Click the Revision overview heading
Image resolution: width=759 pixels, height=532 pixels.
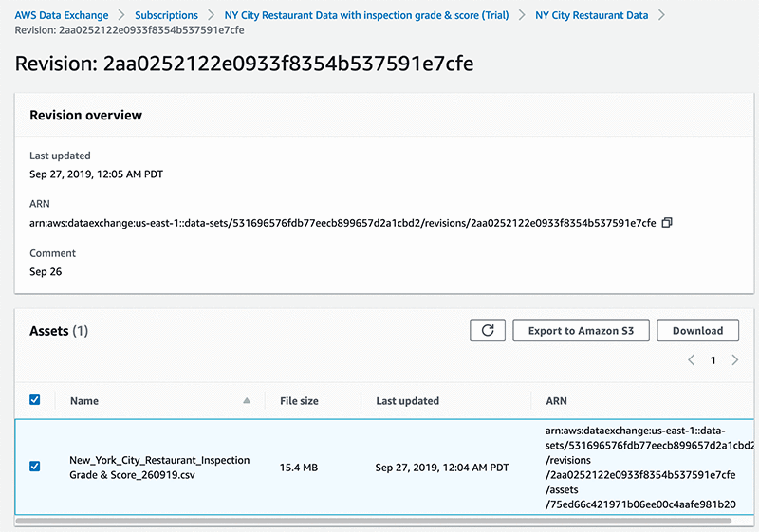(85, 115)
